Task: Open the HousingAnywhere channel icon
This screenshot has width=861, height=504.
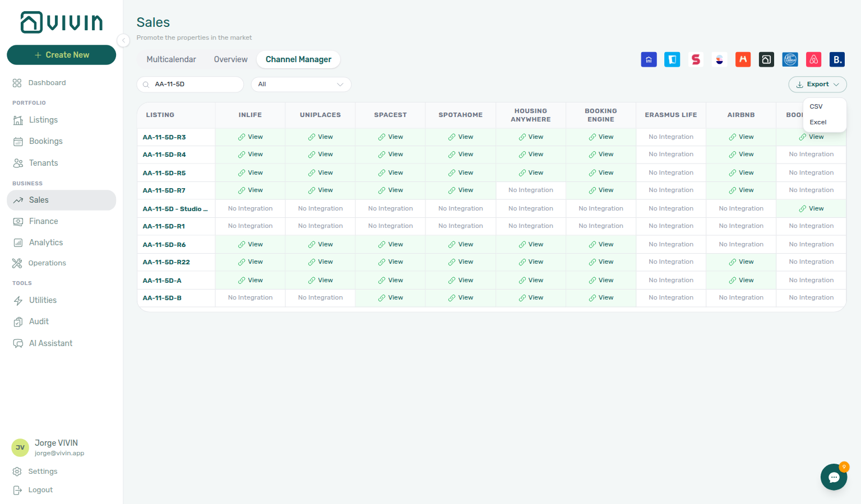Action: (x=743, y=59)
